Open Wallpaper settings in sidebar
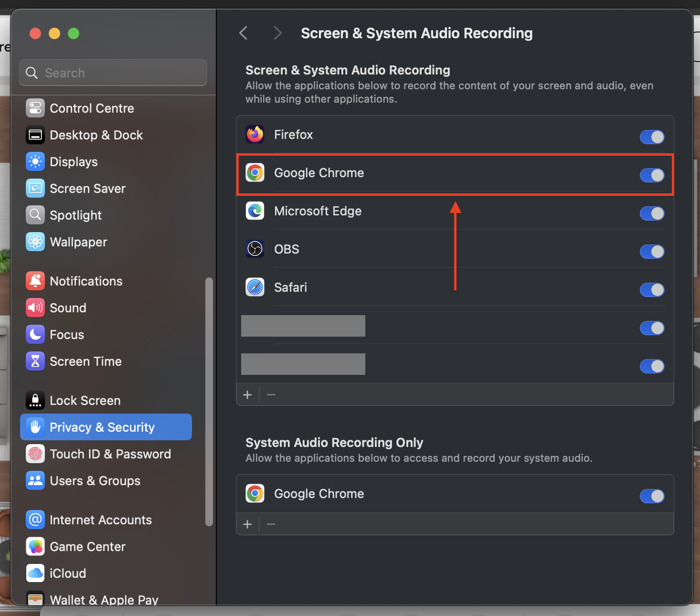 (x=78, y=242)
